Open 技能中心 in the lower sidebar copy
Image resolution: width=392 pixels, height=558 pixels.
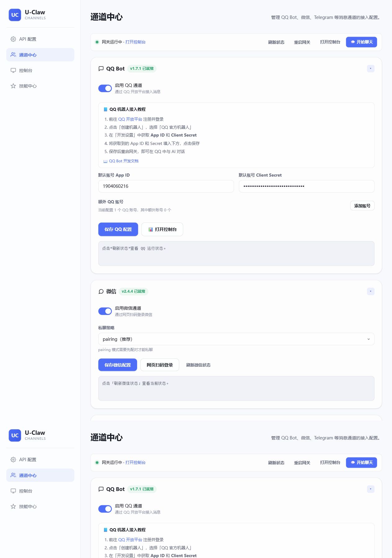(40, 506)
